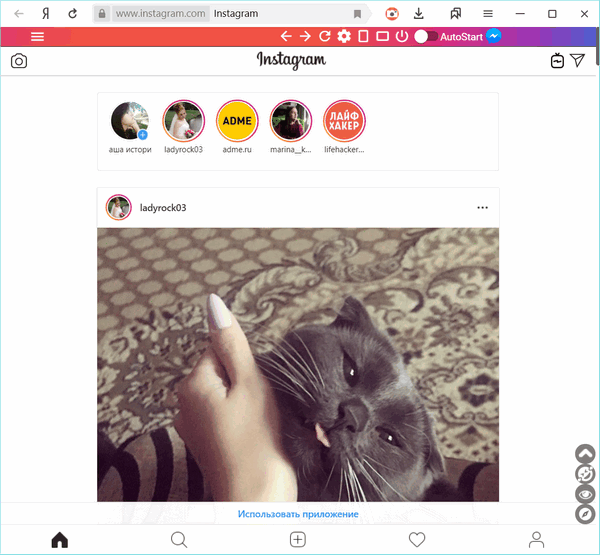The width and height of the screenshot is (600, 555).
Task: Open Direct messages paper plane icon
Action: (x=577, y=60)
